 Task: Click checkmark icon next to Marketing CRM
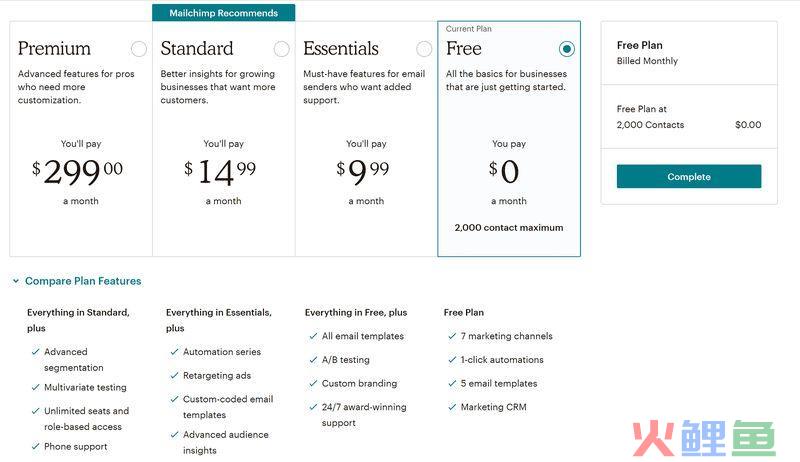(452, 407)
